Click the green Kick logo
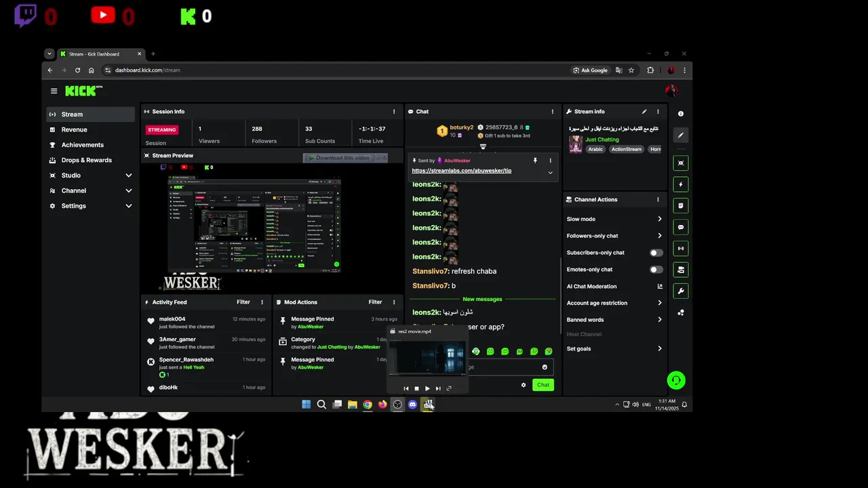The height and width of the screenshot is (488, 868). coord(83,91)
